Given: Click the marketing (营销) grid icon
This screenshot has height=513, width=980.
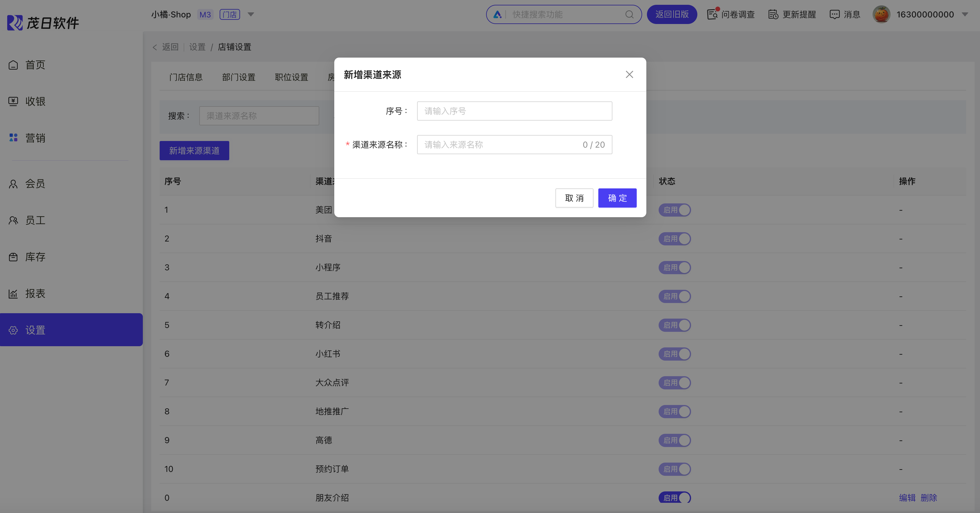Looking at the screenshot, I should 13,138.
